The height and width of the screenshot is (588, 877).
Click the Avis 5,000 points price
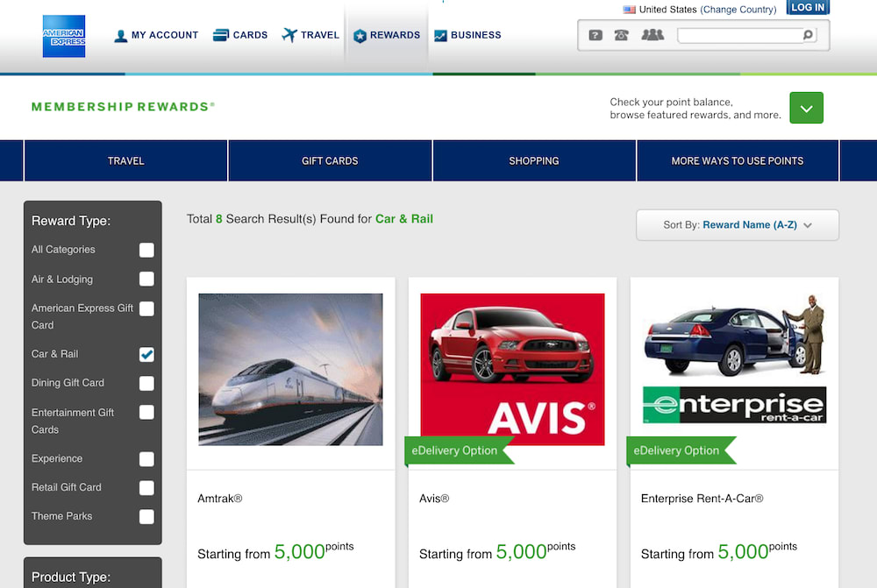(x=535, y=551)
